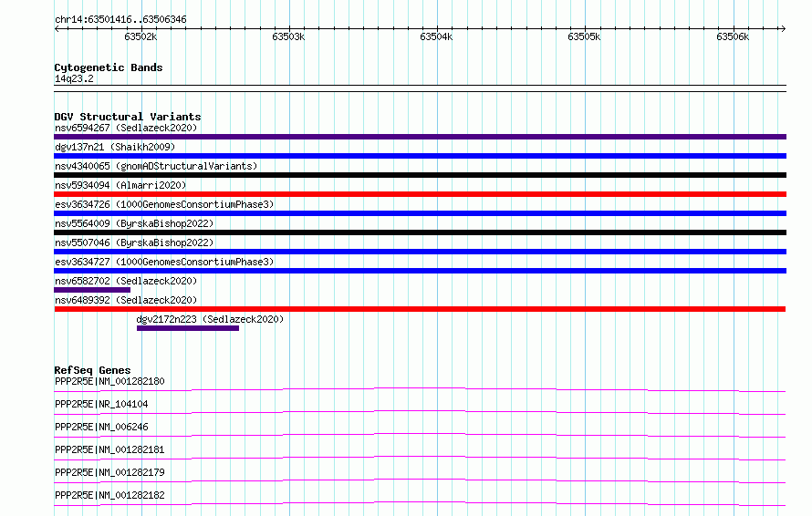Click the short purple bar under nsv6582702

[92, 290]
